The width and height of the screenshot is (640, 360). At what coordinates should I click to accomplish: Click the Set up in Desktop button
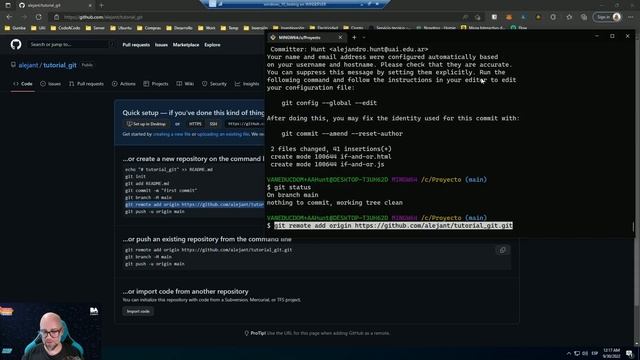pos(146,124)
